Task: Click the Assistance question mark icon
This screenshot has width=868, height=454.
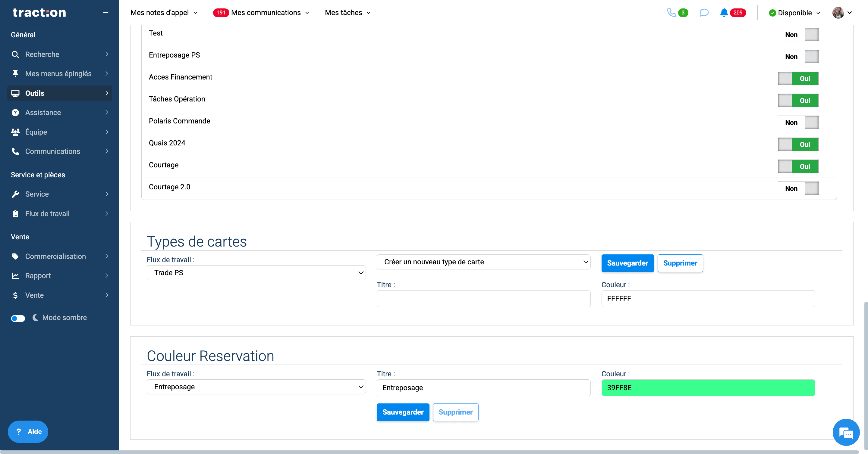Action: point(15,113)
